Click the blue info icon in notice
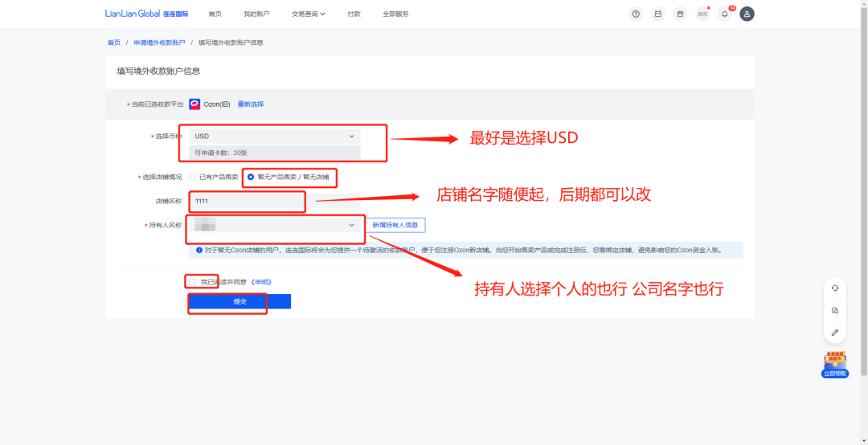Viewport: 868px width, 445px height. pyautogui.click(x=199, y=250)
